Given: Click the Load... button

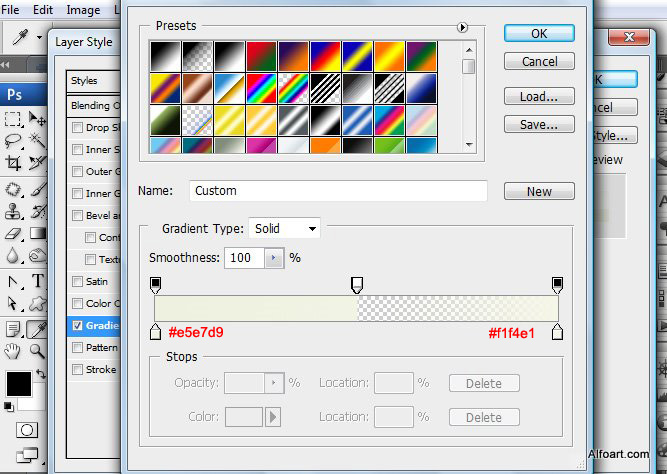Looking at the screenshot, I should [x=539, y=97].
